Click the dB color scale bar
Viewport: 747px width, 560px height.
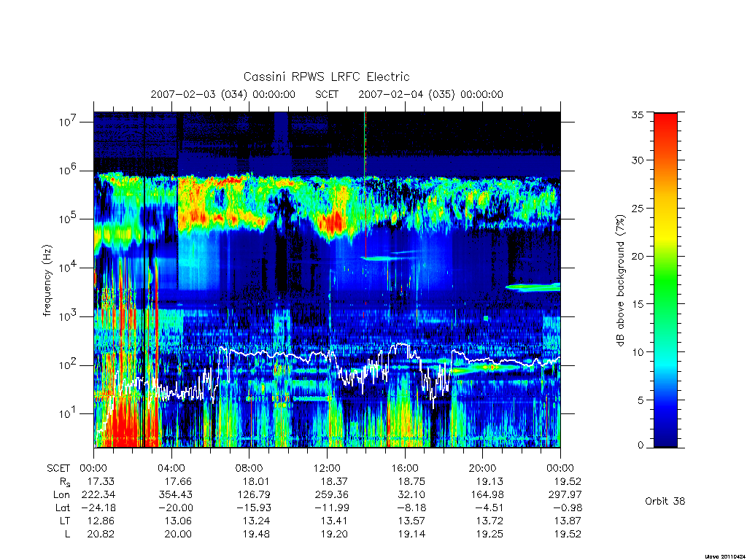665,280
